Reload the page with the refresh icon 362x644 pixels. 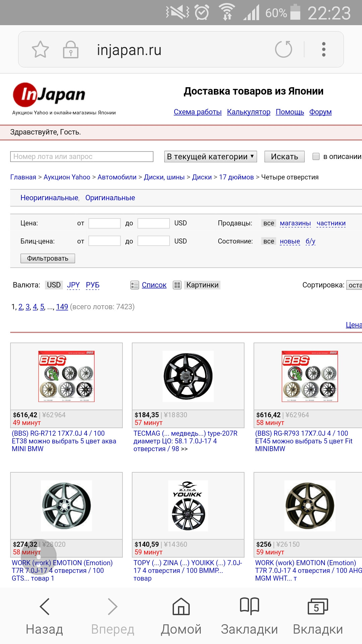coord(284,49)
